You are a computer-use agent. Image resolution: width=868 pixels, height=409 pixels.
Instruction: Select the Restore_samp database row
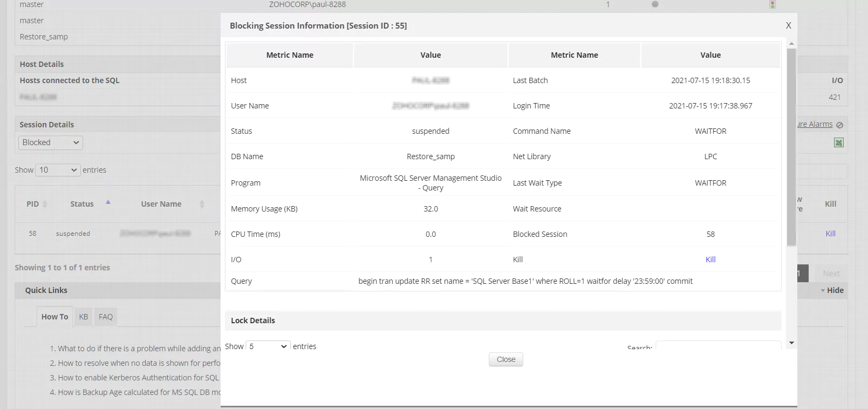tap(44, 37)
